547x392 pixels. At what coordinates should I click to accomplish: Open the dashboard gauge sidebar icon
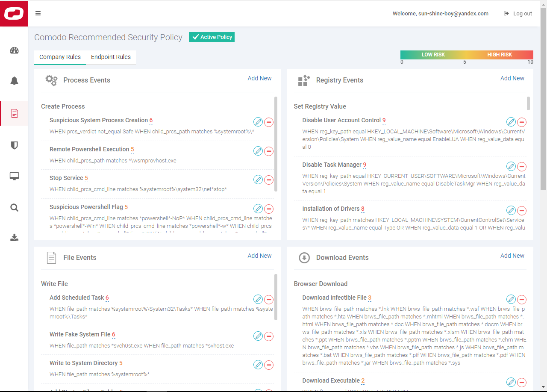14,50
